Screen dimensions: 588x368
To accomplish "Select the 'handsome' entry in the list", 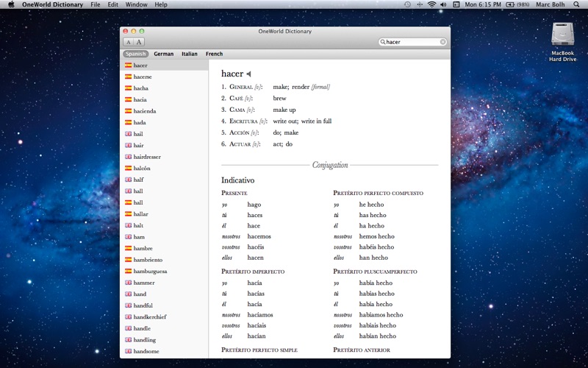I will [x=164, y=352].
